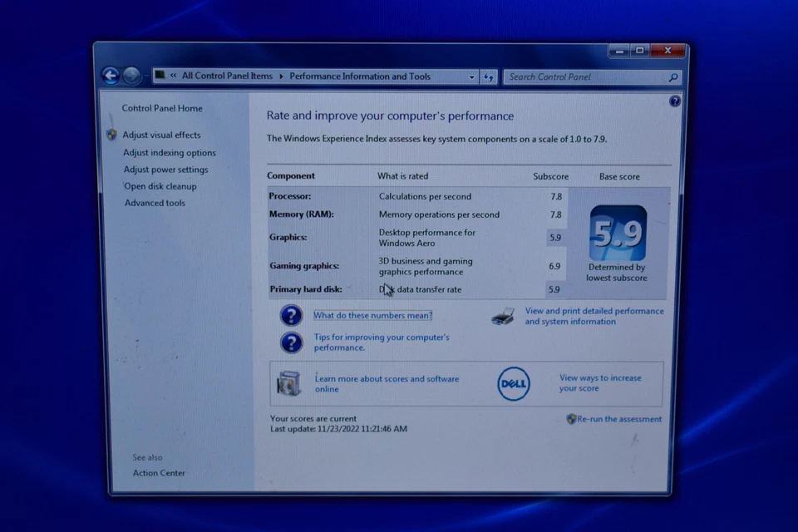Click the Dell logo

514,384
